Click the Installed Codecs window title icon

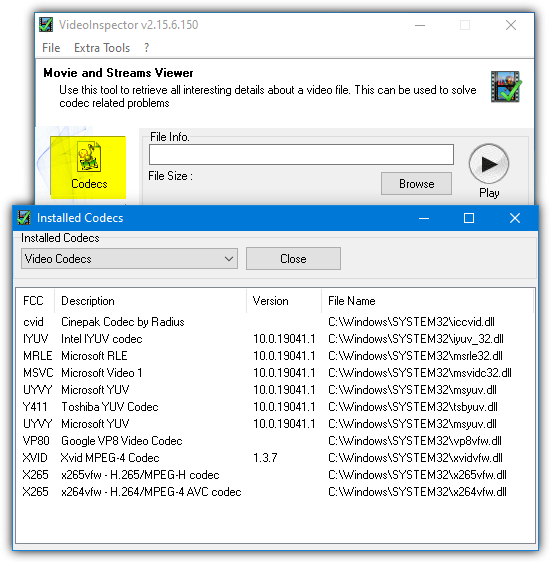point(24,218)
